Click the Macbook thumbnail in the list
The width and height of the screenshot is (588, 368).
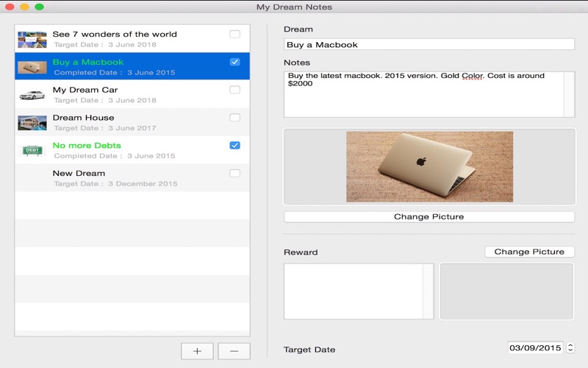point(32,67)
